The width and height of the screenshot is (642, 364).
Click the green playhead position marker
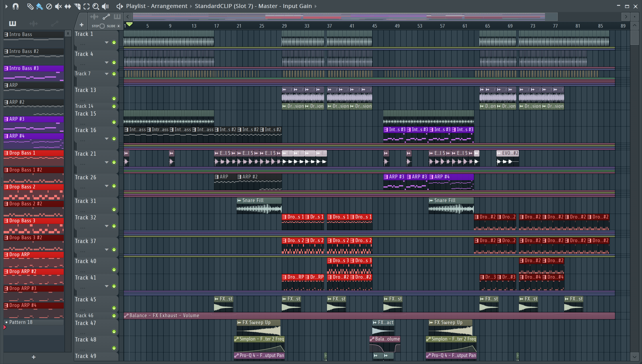pyautogui.click(x=129, y=24)
